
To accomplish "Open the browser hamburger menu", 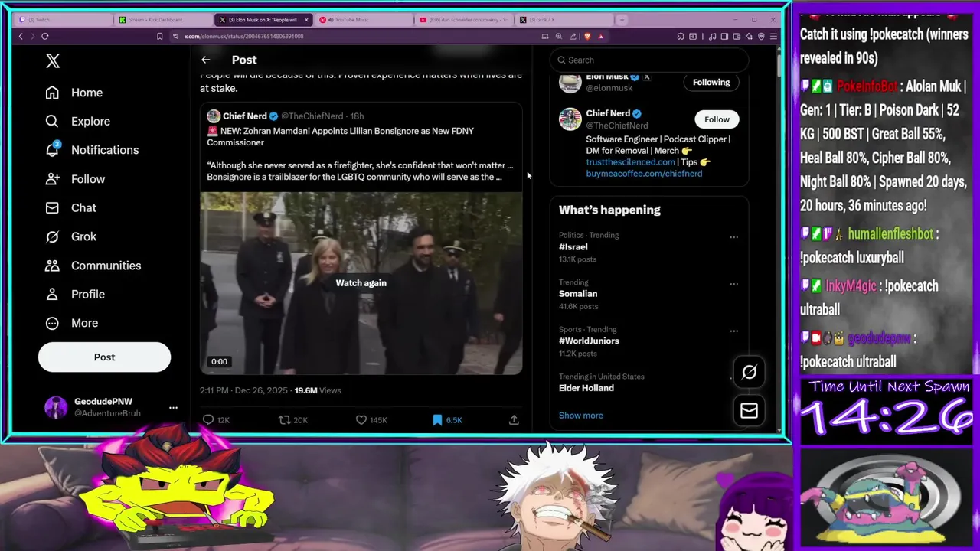I will point(773,36).
